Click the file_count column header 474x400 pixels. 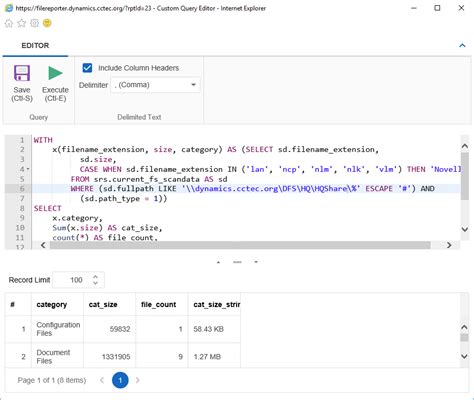point(162,304)
